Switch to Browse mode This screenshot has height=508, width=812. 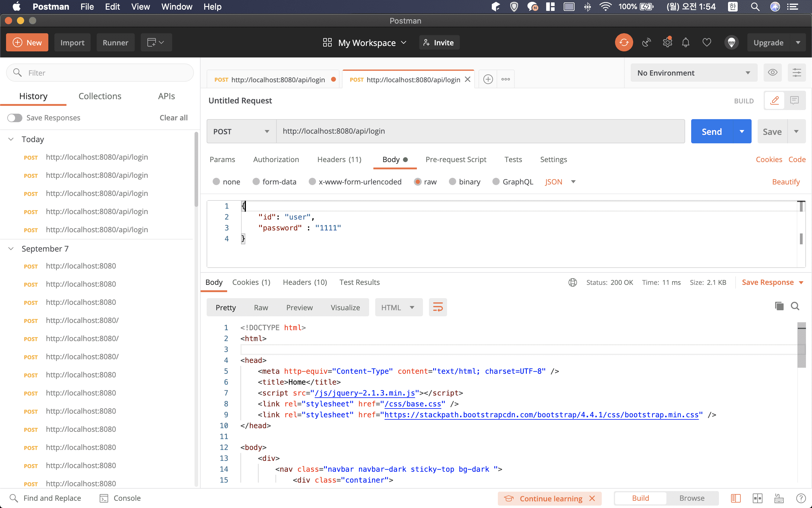[x=692, y=498]
